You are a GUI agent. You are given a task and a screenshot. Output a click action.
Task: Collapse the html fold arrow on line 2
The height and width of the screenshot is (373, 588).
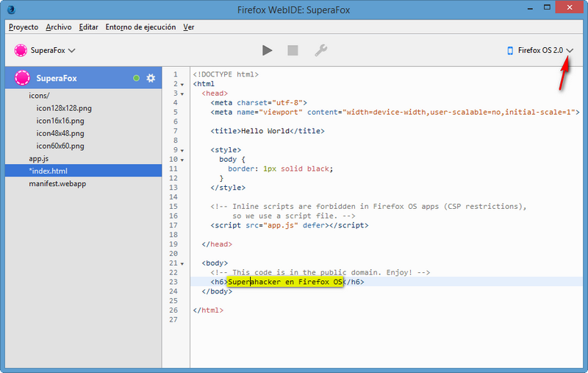pyautogui.click(x=182, y=85)
